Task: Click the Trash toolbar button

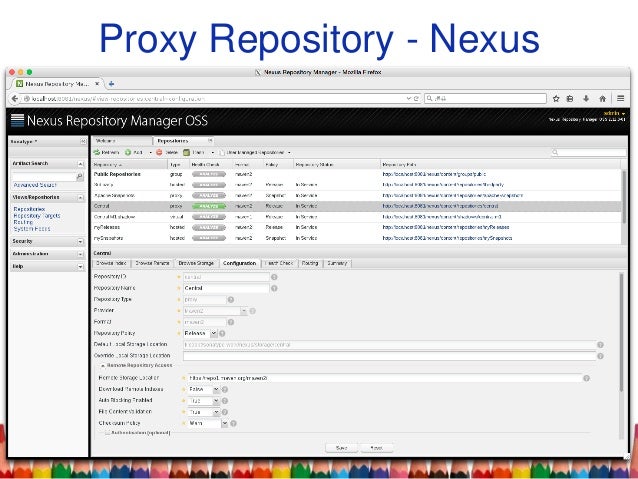Action: [x=194, y=152]
